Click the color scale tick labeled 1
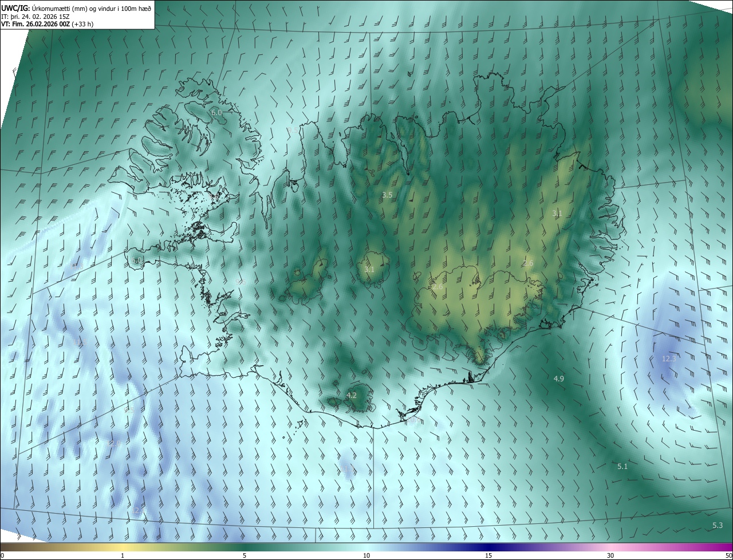 click(123, 556)
